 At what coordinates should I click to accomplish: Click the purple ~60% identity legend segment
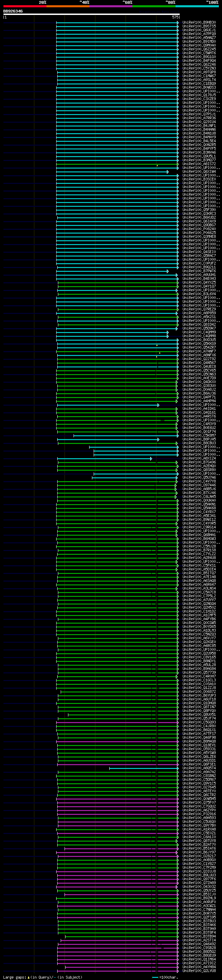[111, 6]
